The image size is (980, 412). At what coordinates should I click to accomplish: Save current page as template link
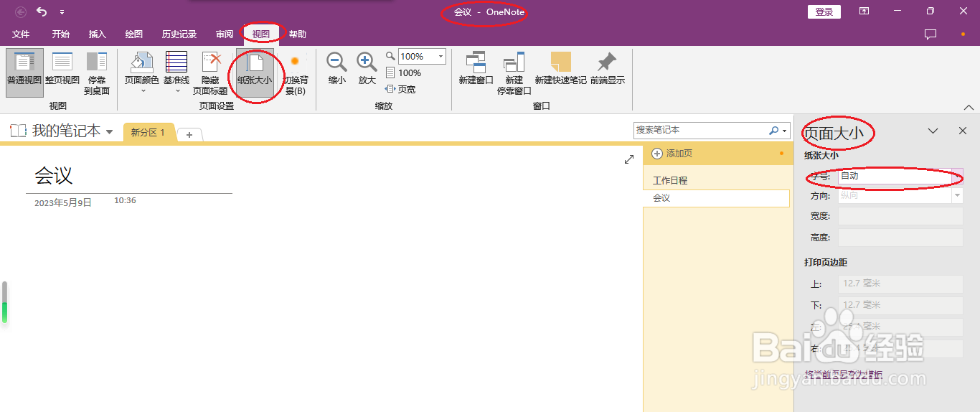click(x=844, y=374)
